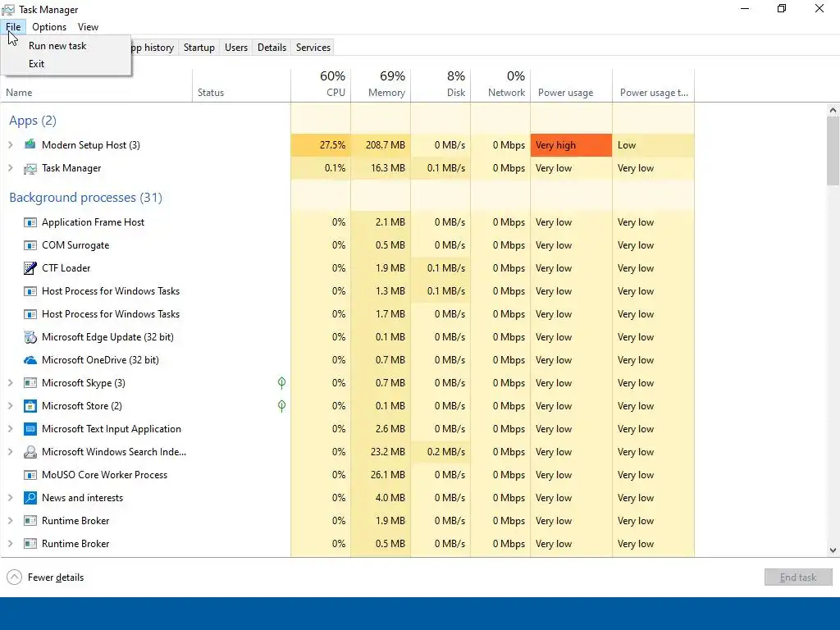The height and width of the screenshot is (630, 840).
Task: Sort by the Status column header
Action: pyautogui.click(x=242, y=84)
